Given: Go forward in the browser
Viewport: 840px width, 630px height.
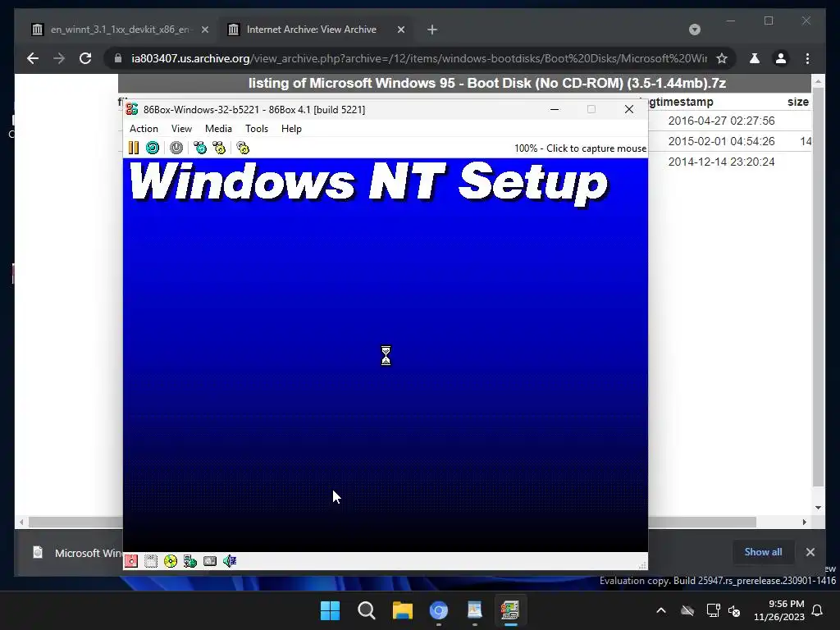Looking at the screenshot, I should (x=59, y=58).
